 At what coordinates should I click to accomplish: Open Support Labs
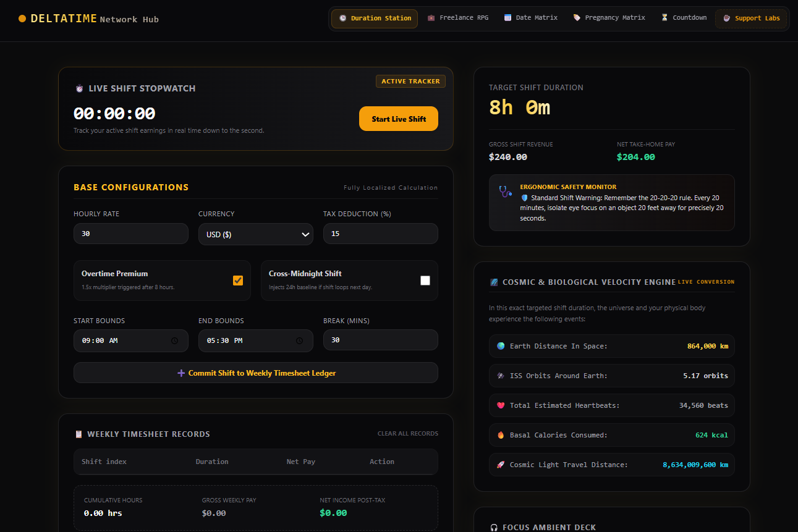[751, 19]
